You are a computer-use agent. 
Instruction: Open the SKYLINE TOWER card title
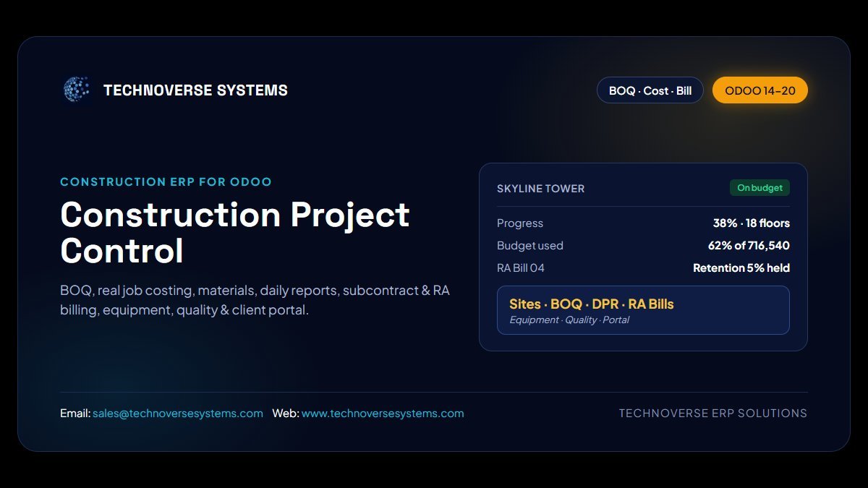coord(540,189)
